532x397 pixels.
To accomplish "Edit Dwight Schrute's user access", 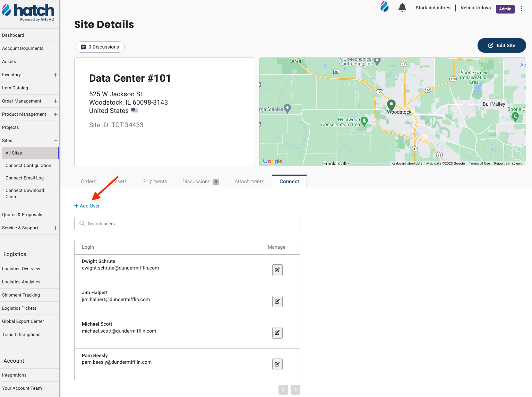I will coord(277,270).
